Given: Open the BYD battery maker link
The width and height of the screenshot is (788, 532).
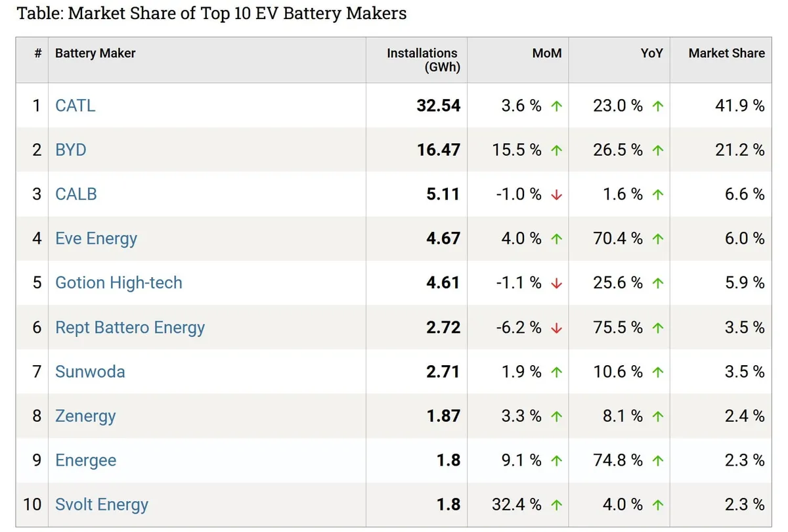Looking at the screenshot, I should (71, 150).
